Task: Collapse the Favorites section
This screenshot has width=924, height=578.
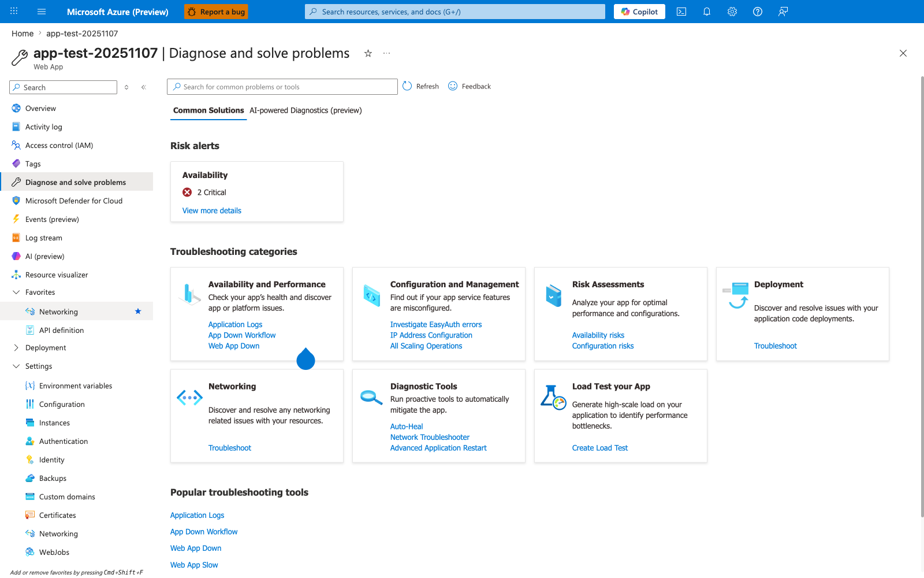Action: tap(16, 292)
